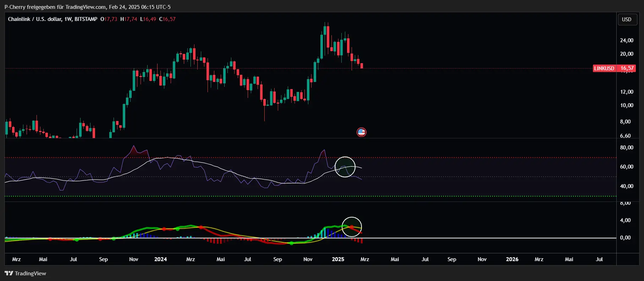Click the 24,00 price axis label

627,40
